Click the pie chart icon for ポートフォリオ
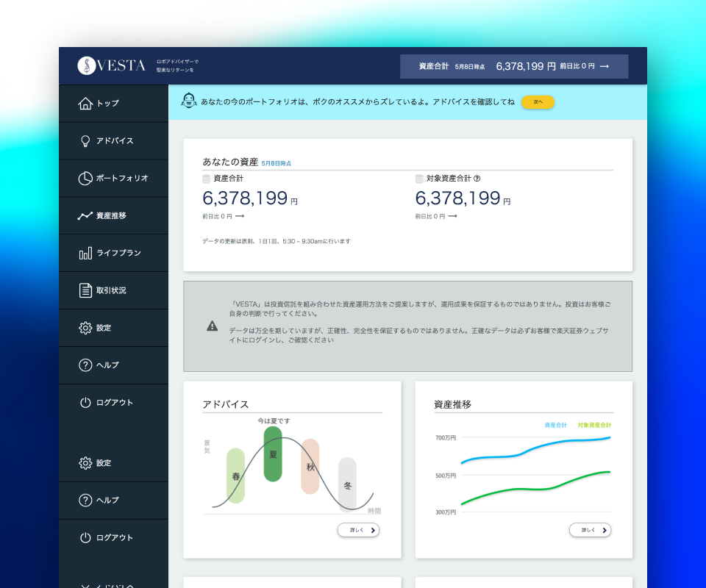Viewport: 706px width, 588px height. 85,179
